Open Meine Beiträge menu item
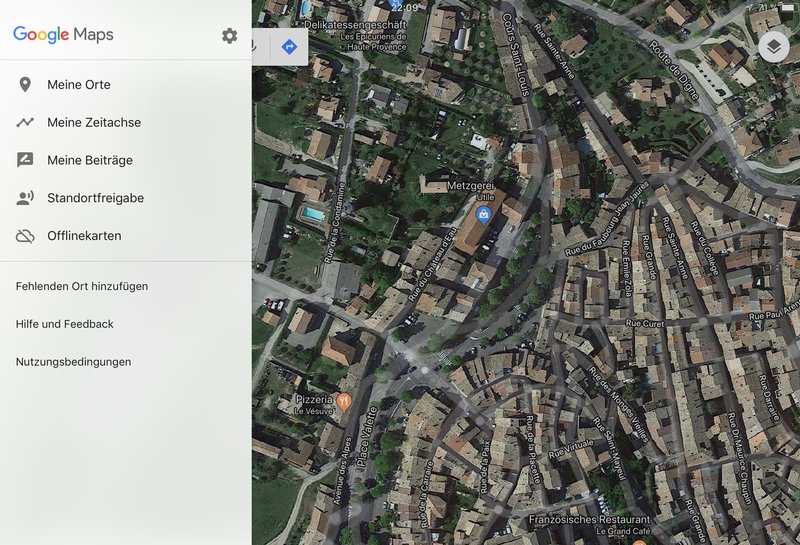Viewport: 800px width, 545px height. (x=90, y=160)
